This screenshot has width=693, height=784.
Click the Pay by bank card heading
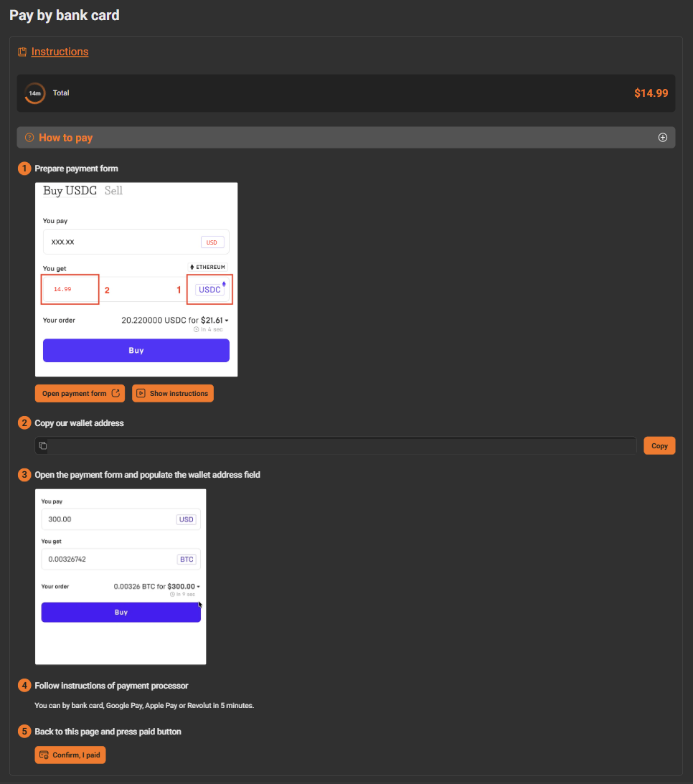tap(65, 16)
